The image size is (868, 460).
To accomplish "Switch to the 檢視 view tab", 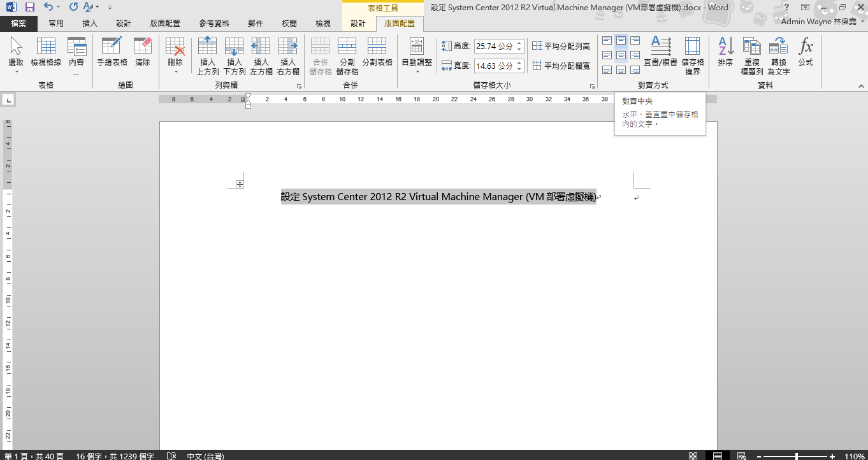I will click(x=323, y=24).
